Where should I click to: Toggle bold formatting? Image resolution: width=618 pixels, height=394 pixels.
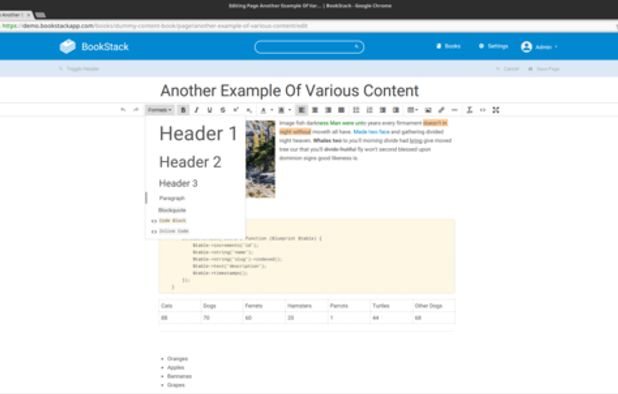click(x=183, y=110)
